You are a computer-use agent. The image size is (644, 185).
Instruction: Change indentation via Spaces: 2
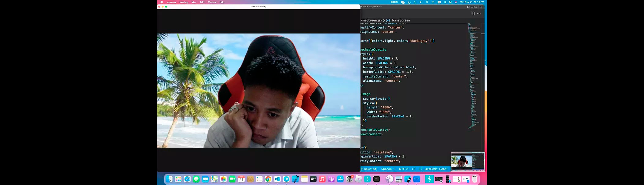[x=388, y=169]
